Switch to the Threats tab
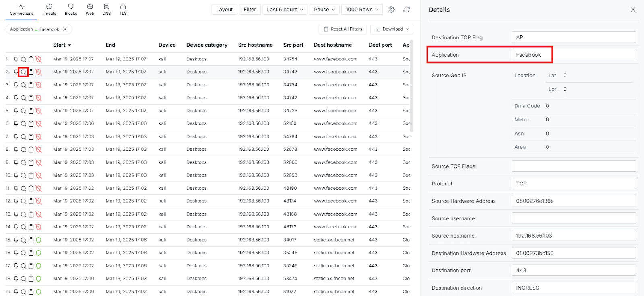This screenshot has height=296, width=644. 49,10
